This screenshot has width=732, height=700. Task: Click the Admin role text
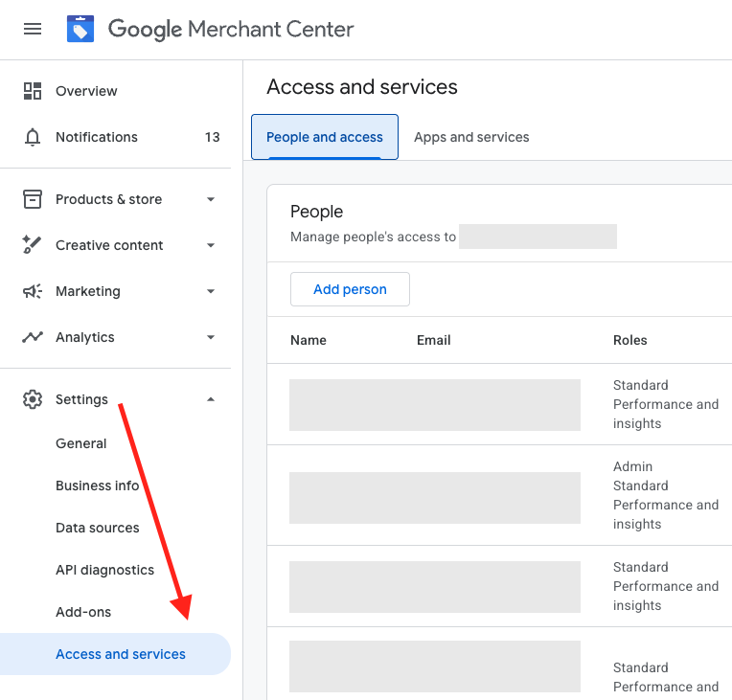coord(632,466)
